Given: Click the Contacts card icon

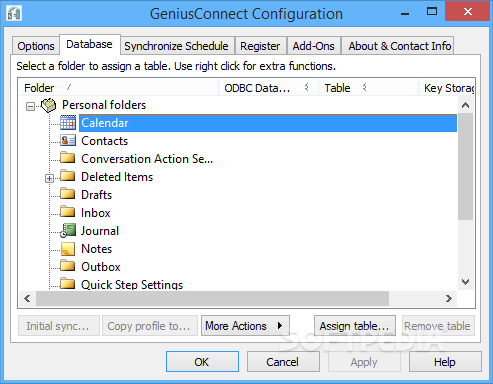Looking at the screenshot, I should (x=68, y=141).
